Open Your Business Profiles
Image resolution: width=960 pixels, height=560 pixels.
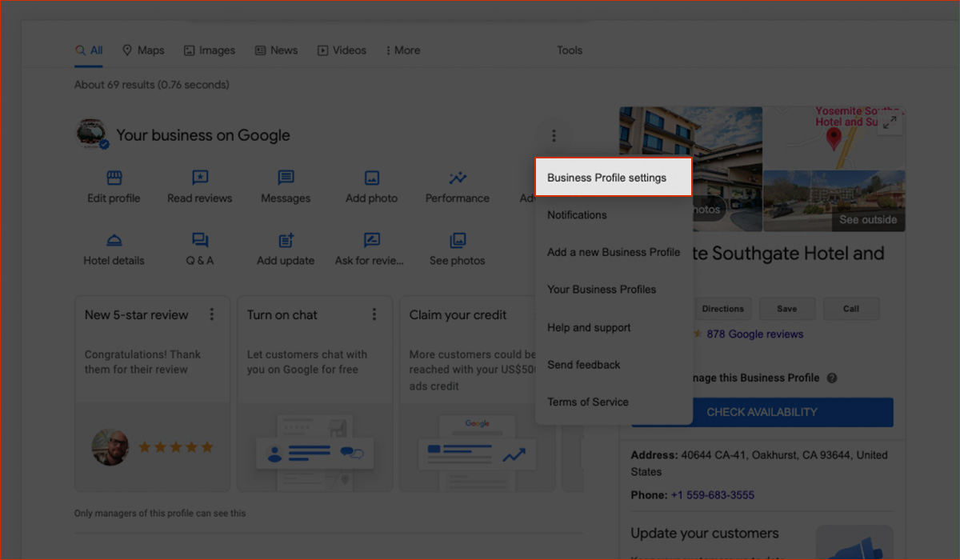coord(613,290)
